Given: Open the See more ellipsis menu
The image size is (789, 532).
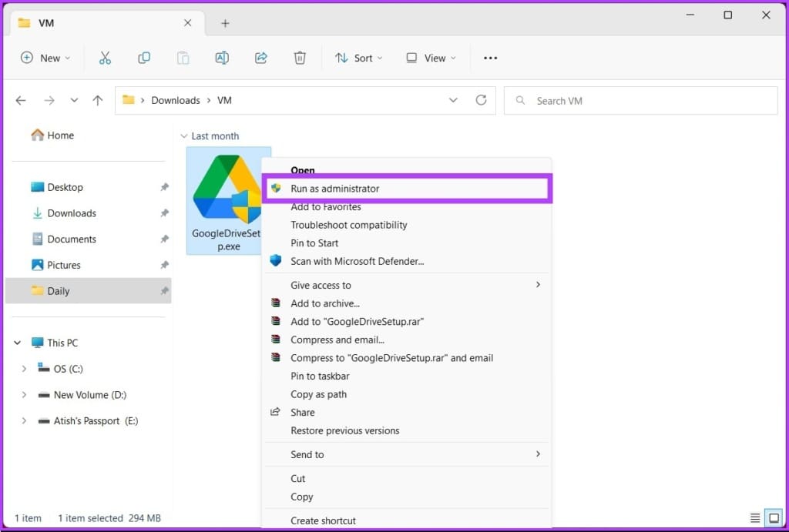Looking at the screenshot, I should pos(490,58).
